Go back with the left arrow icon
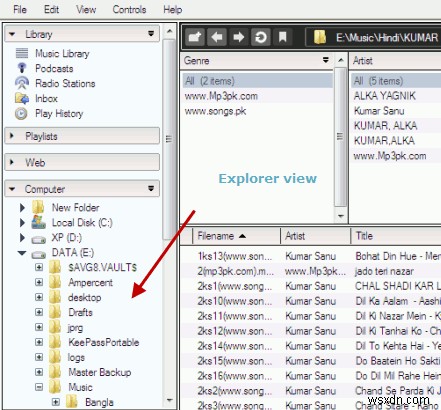This screenshot has height=410, width=441. click(217, 37)
